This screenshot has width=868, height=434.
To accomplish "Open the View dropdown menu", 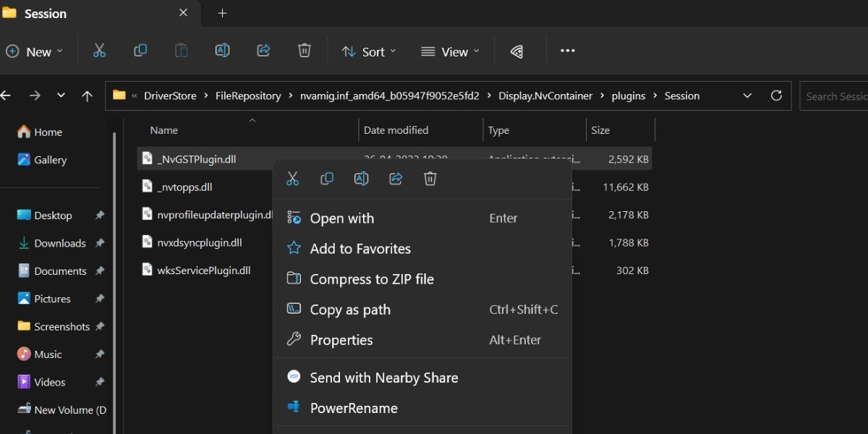I will [x=450, y=51].
